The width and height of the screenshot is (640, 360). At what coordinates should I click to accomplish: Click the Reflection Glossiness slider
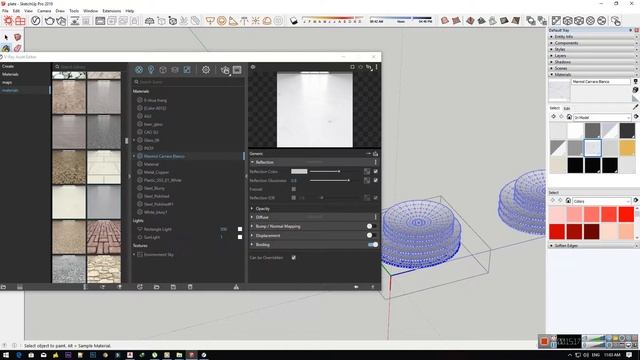pos(330,180)
